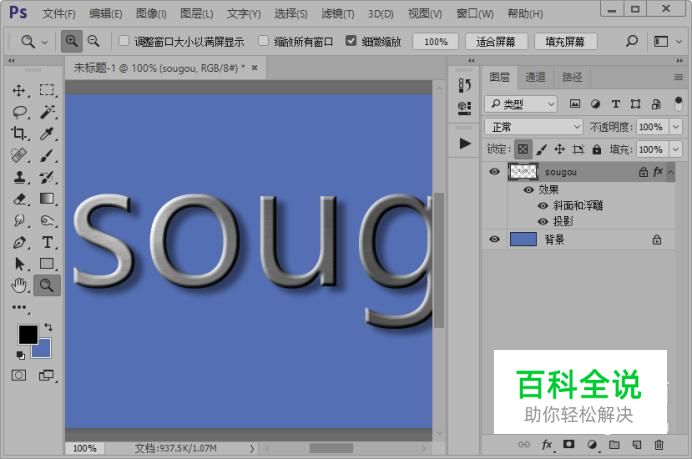Switch to the Channels tab

point(535,77)
